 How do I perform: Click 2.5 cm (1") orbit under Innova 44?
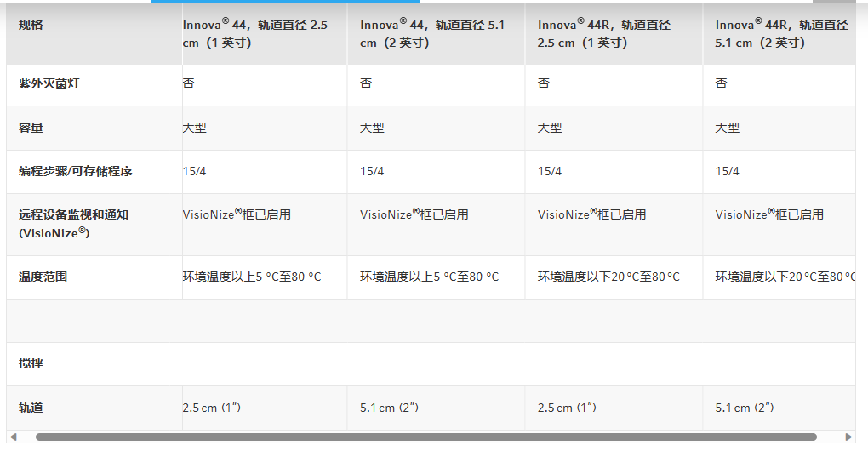tap(212, 408)
